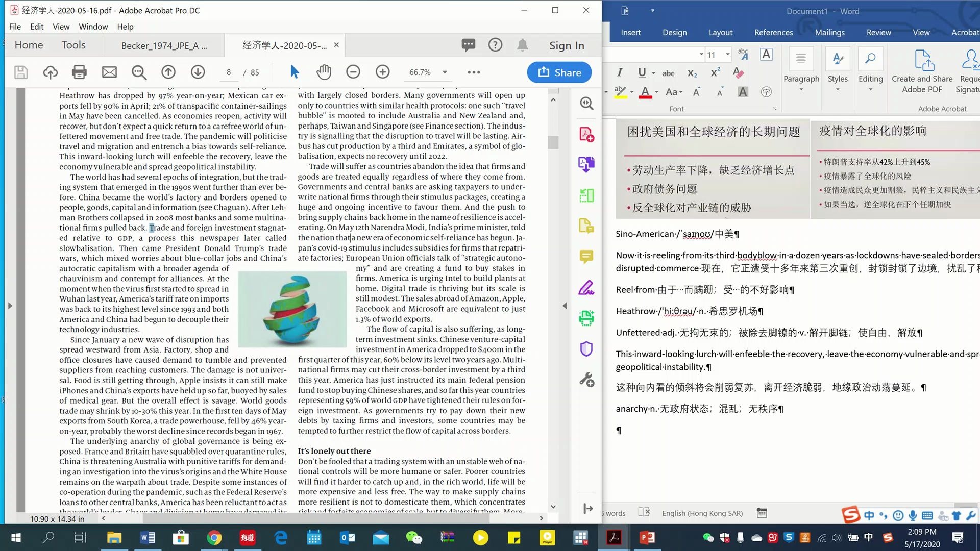The height and width of the screenshot is (551, 980).
Task: Select the References tab in Word ribbon
Action: coord(773,32)
